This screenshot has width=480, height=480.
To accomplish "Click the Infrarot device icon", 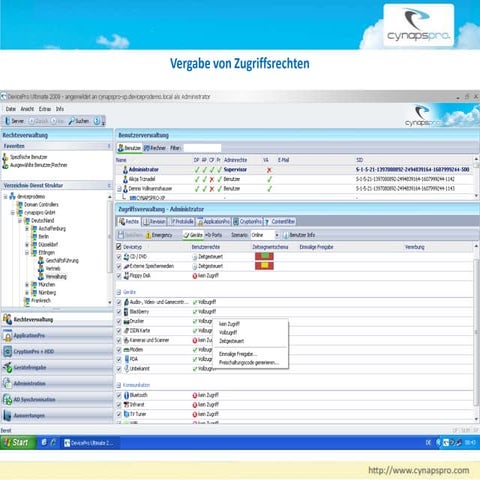I will click(126, 404).
